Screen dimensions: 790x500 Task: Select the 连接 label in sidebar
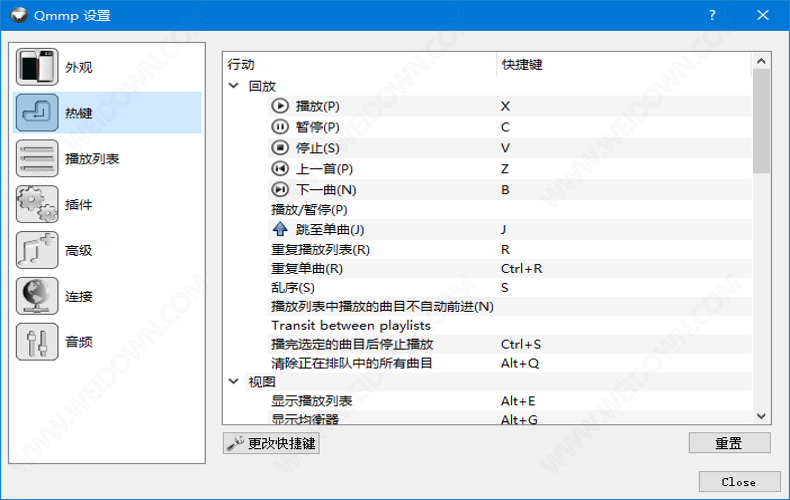click(x=79, y=296)
